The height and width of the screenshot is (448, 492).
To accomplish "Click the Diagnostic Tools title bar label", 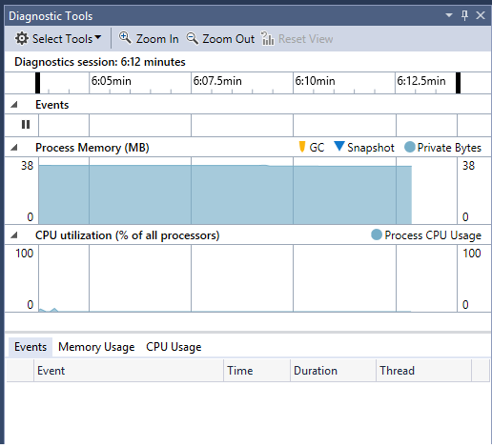I will coord(51,15).
